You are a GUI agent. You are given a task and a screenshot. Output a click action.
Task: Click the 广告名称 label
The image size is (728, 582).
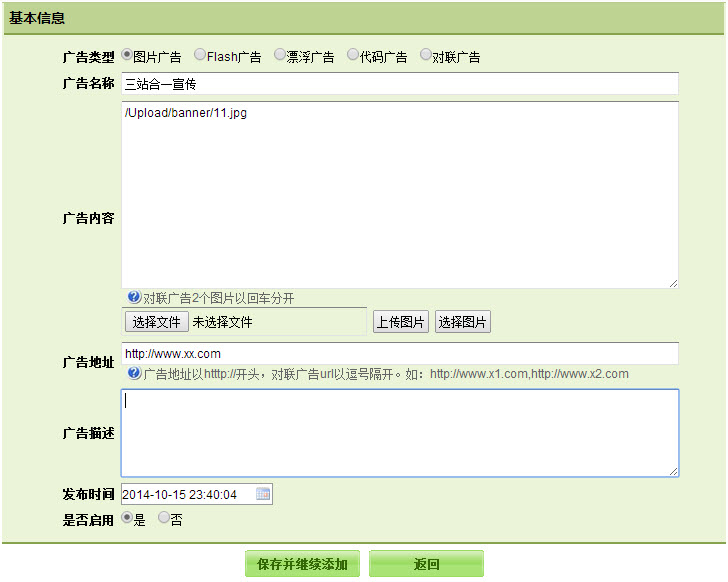pyautogui.click(x=88, y=84)
